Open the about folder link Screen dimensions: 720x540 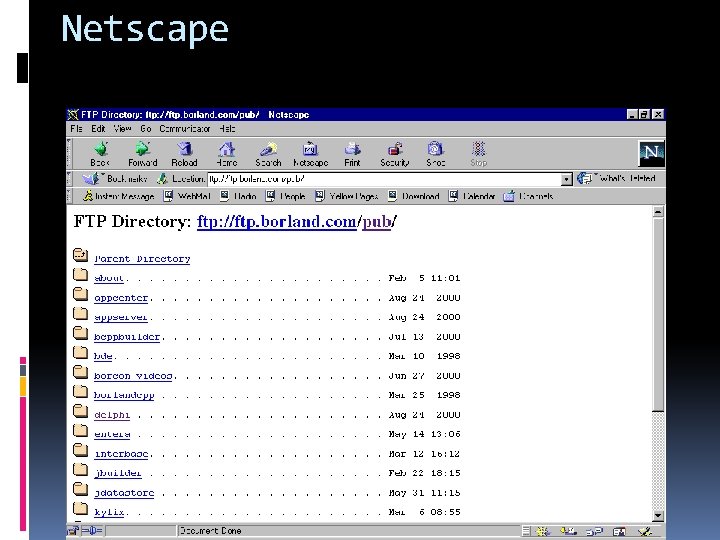click(109, 278)
